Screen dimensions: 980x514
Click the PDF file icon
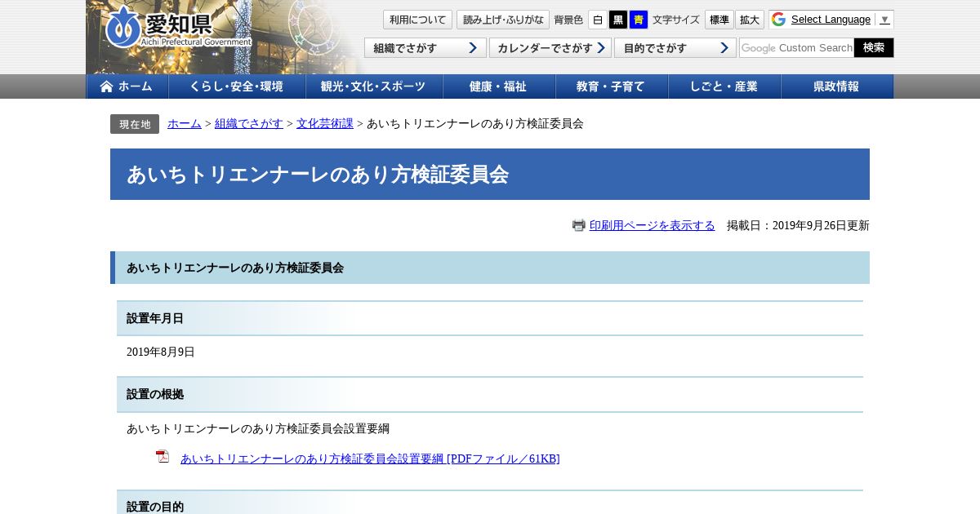click(x=163, y=457)
